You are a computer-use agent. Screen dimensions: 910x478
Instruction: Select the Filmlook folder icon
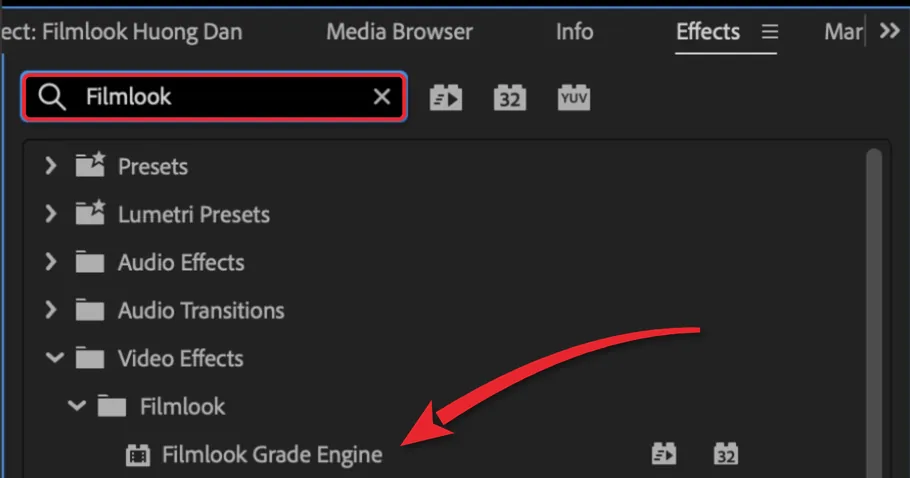click(111, 405)
